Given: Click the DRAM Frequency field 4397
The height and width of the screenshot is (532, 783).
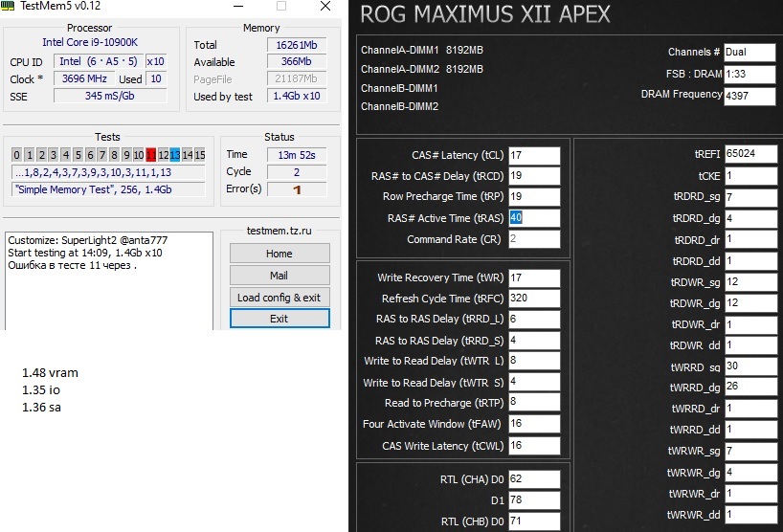Looking at the screenshot, I should pyautogui.click(x=750, y=96).
